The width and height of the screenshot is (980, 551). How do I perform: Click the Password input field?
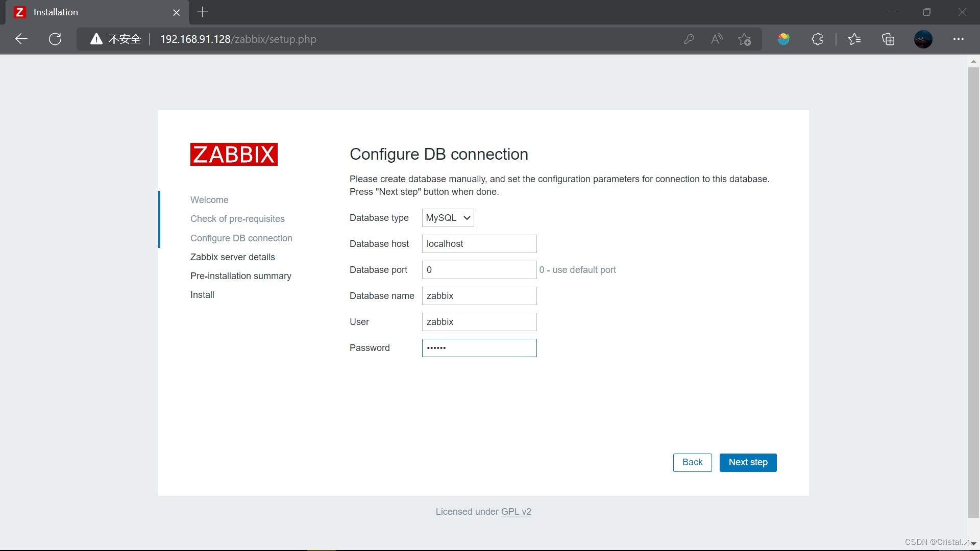click(x=479, y=348)
